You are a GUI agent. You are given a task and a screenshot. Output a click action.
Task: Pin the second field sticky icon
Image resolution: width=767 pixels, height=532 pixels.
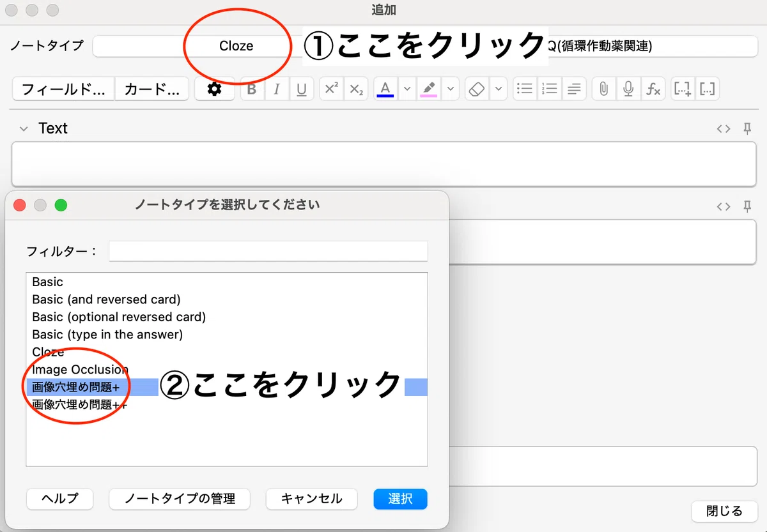pyautogui.click(x=747, y=206)
